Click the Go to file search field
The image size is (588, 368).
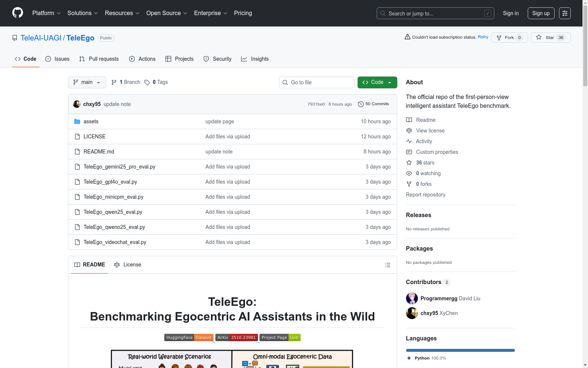click(317, 82)
